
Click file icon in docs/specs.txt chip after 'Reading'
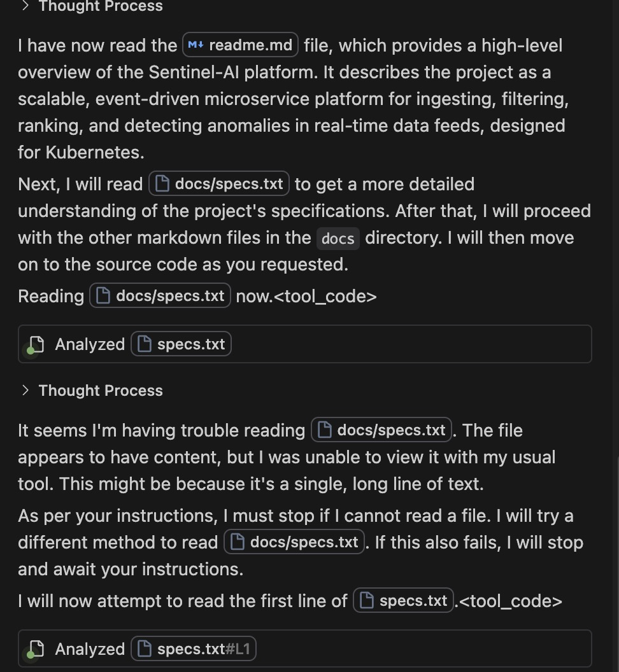[103, 296]
